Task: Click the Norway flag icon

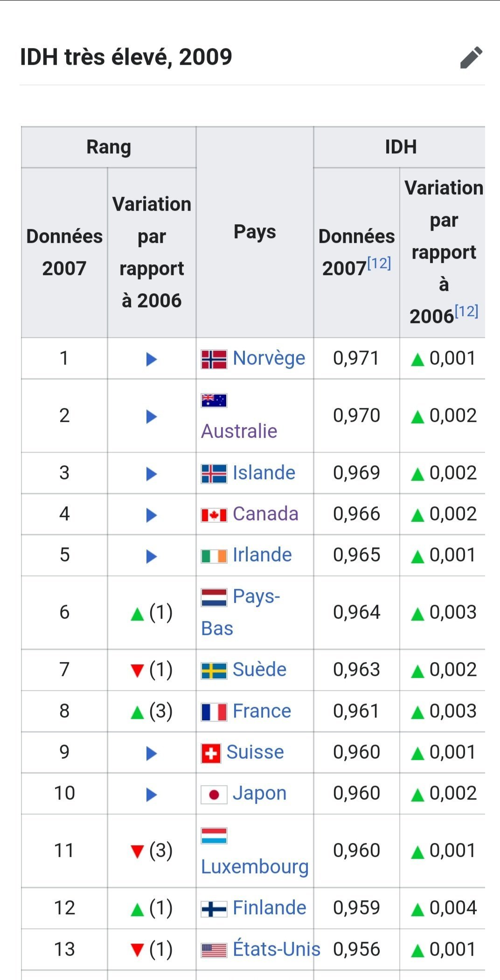Action: 214,359
